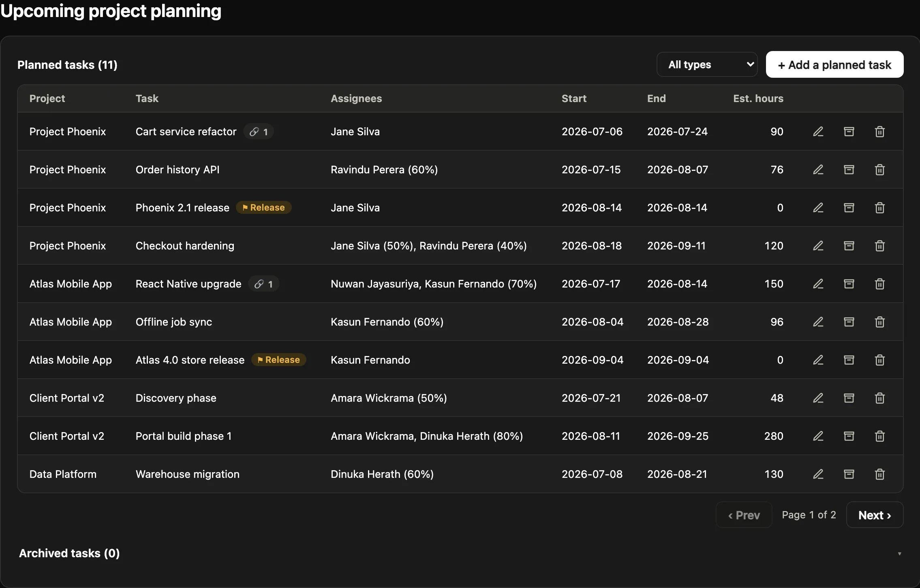Expand the Archived tasks section
The width and height of the screenshot is (920, 588).
899,554
